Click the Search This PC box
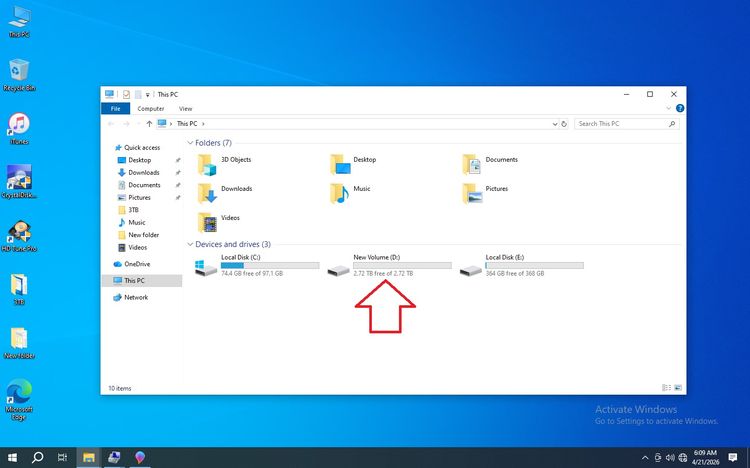Image resolution: width=750 pixels, height=468 pixels. pyautogui.click(x=626, y=124)
